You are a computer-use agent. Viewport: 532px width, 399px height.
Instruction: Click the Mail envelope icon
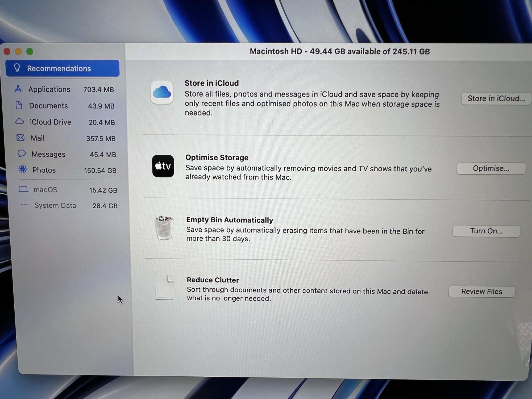coord(20,138)
